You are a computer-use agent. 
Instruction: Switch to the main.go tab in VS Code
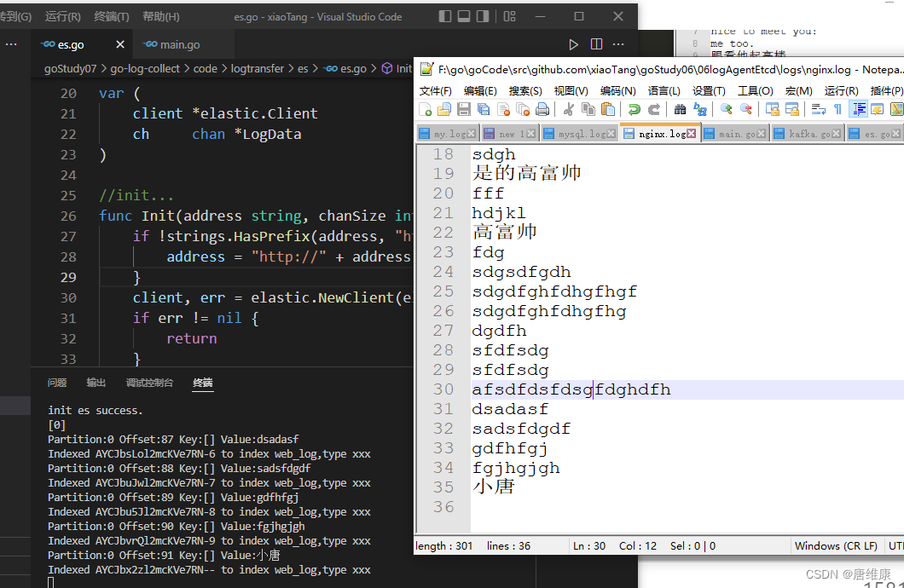[179, 44]
